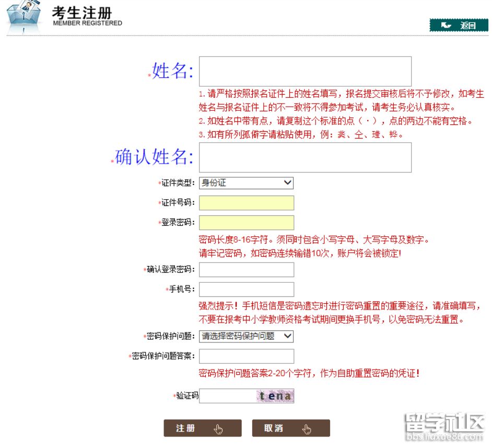Click into the 确认姓名 input field
This screenshot has height=448, width=492.
tap(305, 157)
